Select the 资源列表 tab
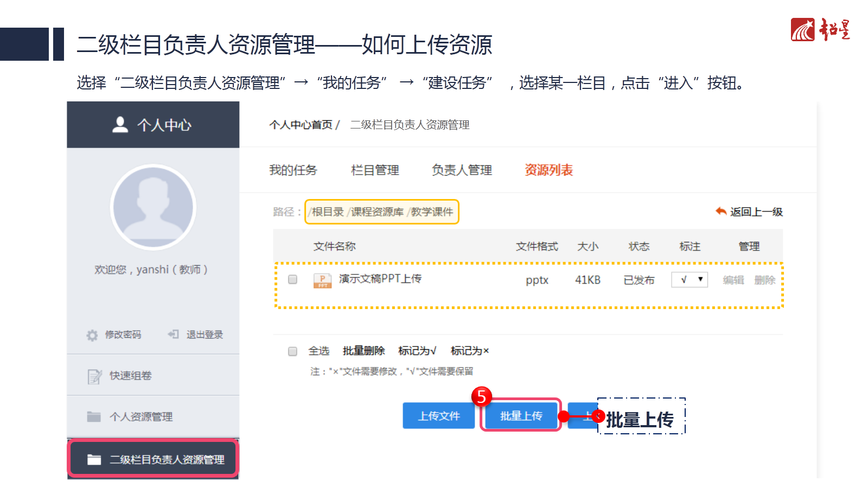The image size is (868, 488). coord(548,170)
